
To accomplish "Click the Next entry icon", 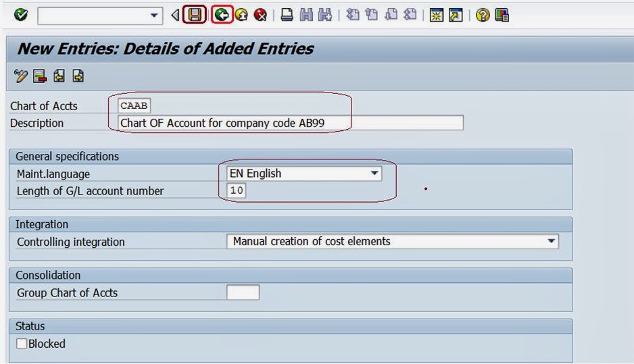I will click(78, 76).
